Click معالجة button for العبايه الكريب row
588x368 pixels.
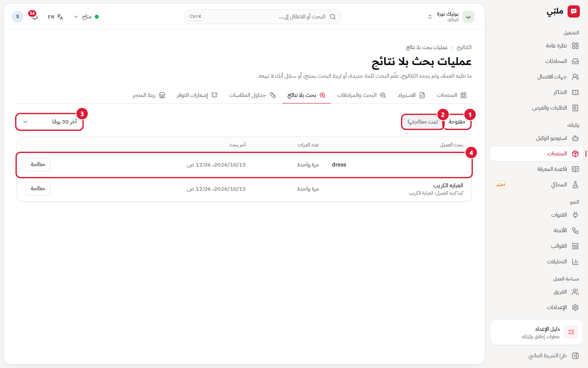click(38, 188)
